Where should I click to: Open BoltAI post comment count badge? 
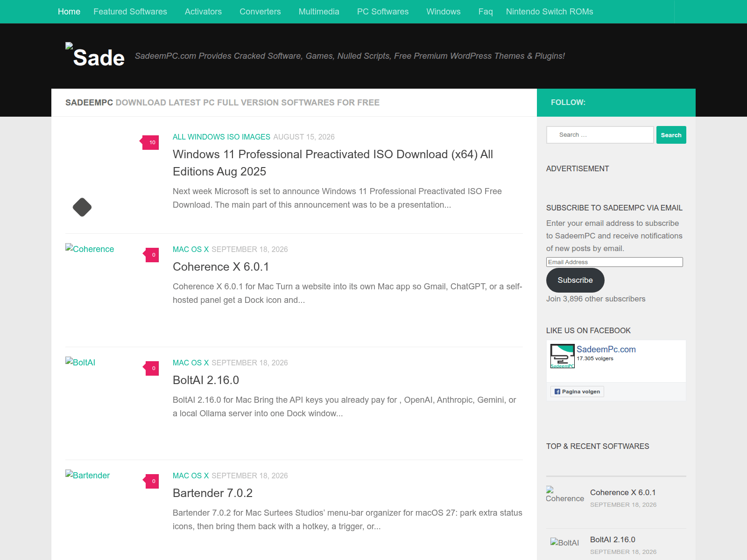point(152,368)
